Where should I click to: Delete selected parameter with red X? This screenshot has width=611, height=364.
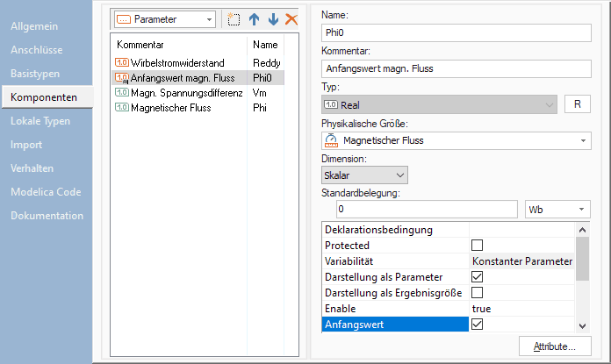point(291,19)
